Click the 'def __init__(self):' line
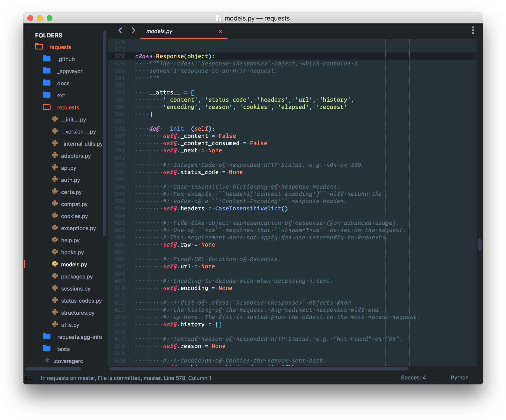Viewport: 506px width, 420px height. pos(182,129)
